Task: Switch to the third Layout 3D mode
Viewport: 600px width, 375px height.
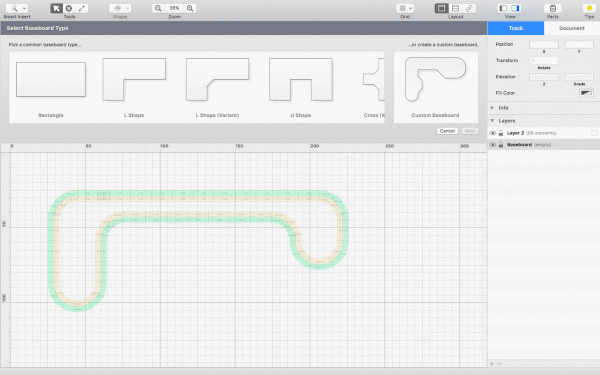Action: coord(469,8)
